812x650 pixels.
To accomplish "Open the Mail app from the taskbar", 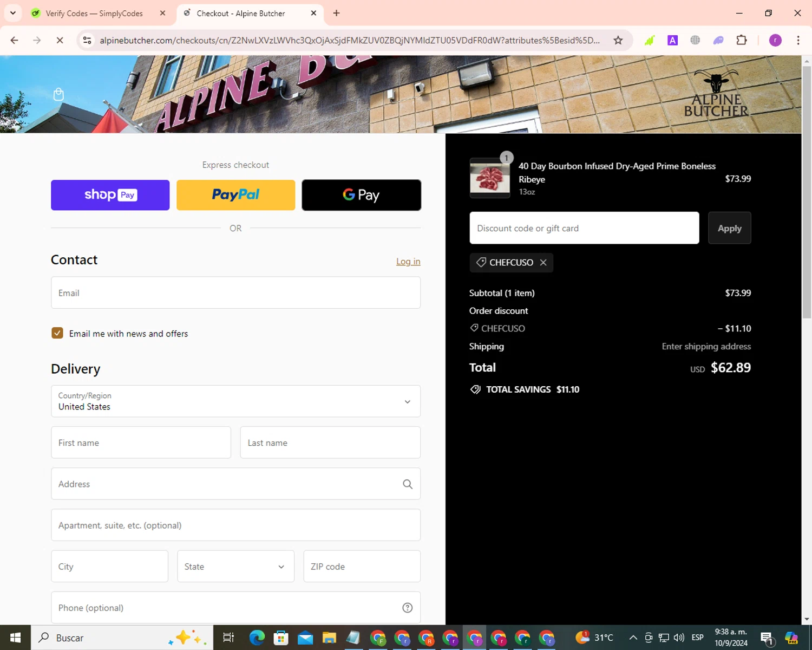I will (305, 638).
